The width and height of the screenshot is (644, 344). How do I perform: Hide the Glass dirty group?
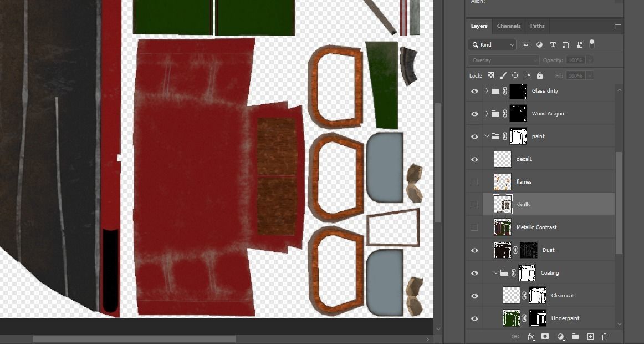click(475, 91)
